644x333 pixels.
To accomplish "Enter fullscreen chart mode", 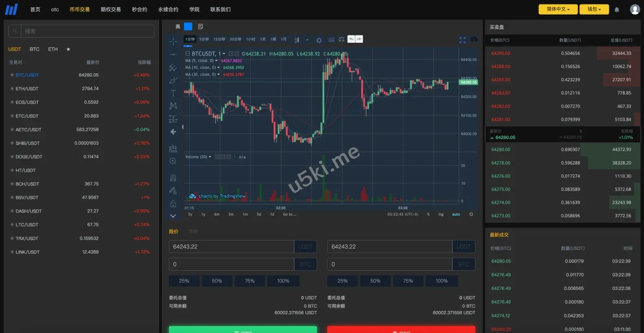I will tap(462, 40).
